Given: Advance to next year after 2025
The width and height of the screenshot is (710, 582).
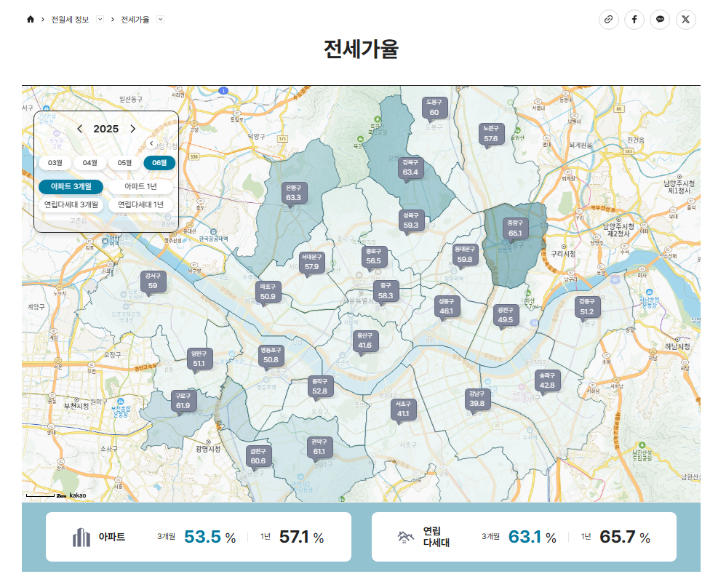Looking at the screenshot, I should [x=133, y=129].
